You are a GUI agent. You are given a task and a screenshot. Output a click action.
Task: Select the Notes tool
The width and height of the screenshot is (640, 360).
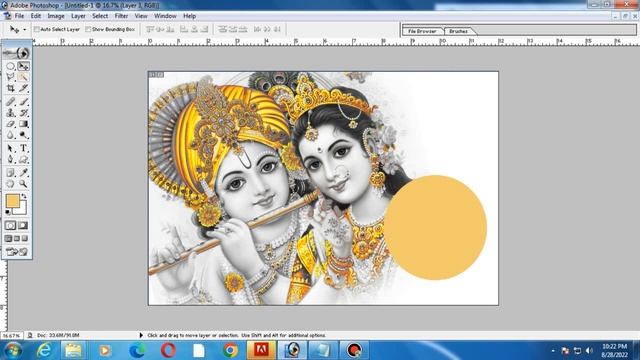coord(11,173)
